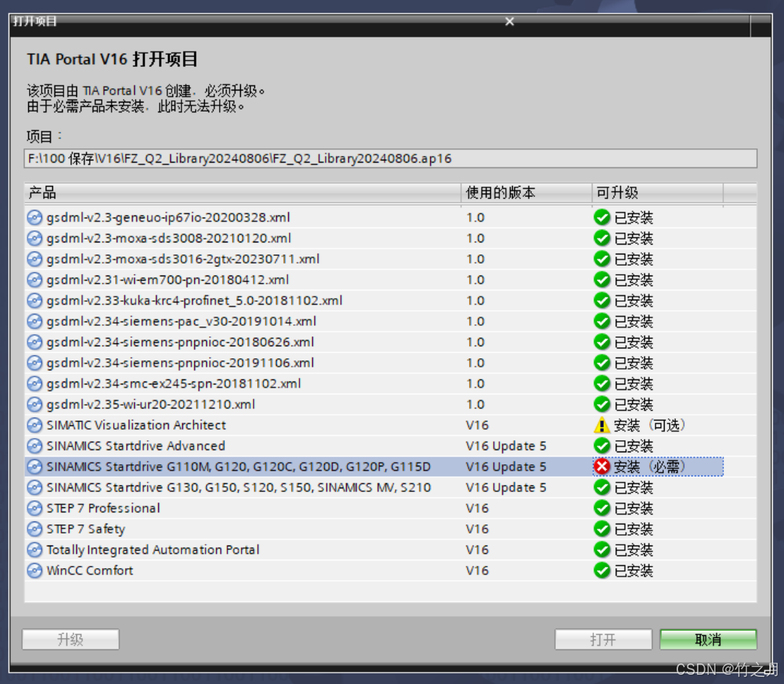Select the gsdml-v2.3-moxa-sds3016-2gtx-20230711.xml row name

tap(183, 259)
